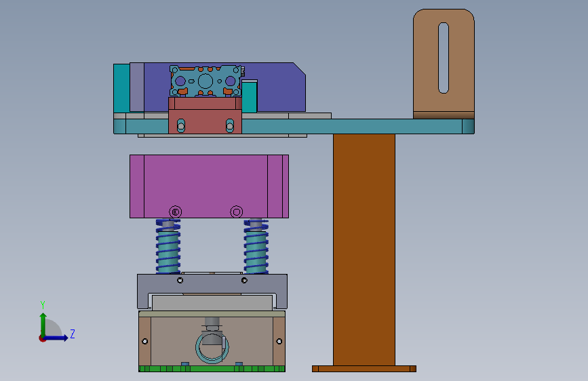Click the blue Z axis of triad
The image size is (588, 381).
(x=56, y=338)
